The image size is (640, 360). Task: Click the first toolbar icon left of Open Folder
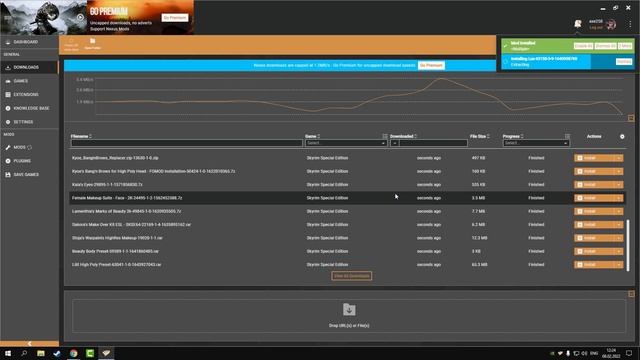pos(71,44)
